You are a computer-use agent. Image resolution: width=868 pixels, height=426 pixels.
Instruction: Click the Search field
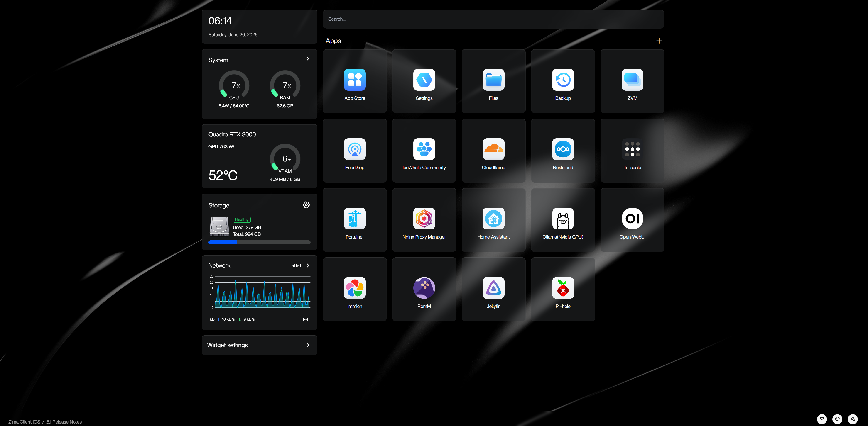[x=493, y=19]
